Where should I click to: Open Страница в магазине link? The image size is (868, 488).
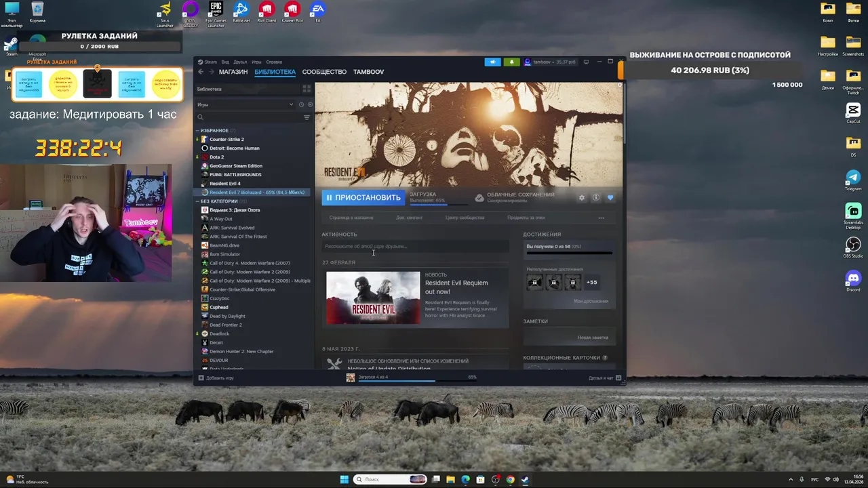point(351,218)
